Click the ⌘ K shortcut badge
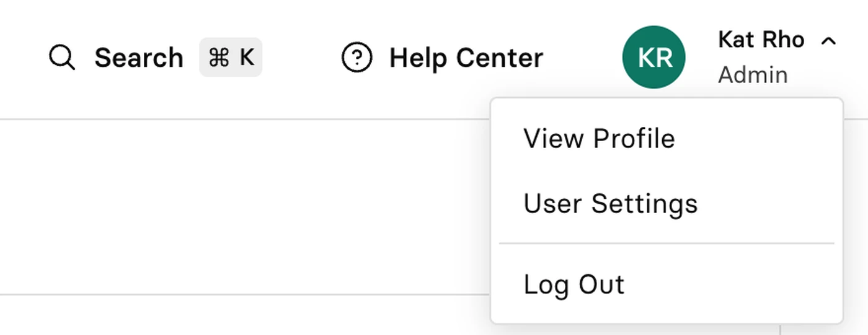This screenshot has width=868, height=335. click(231, 58)
